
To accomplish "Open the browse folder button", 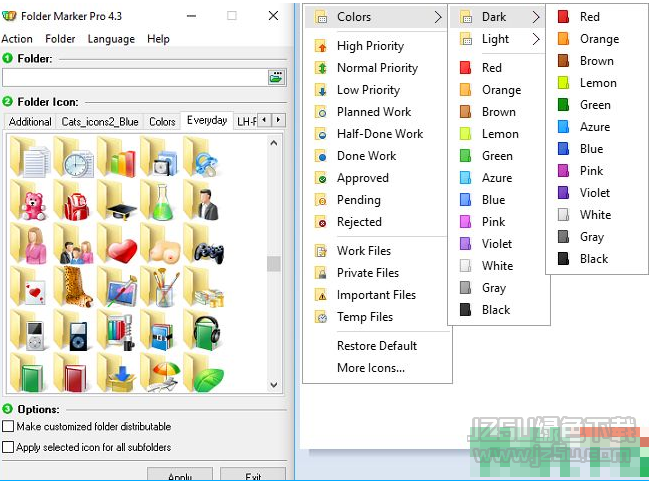I will (276, 77).
